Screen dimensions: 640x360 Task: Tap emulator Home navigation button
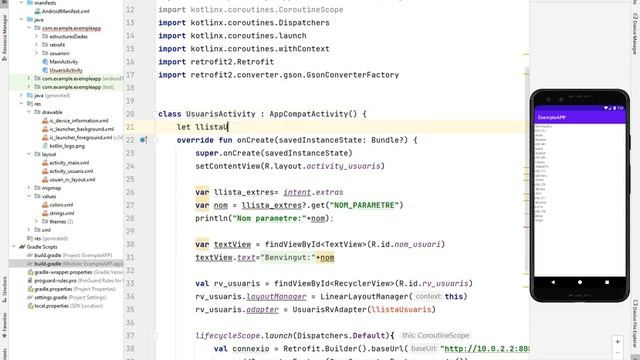(x=580, y=282)
